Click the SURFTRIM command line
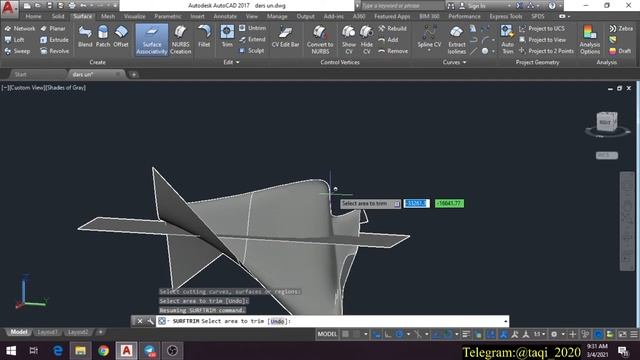This screenshot has height=360, width=640. pyautogui.click(x=332, y=321)
